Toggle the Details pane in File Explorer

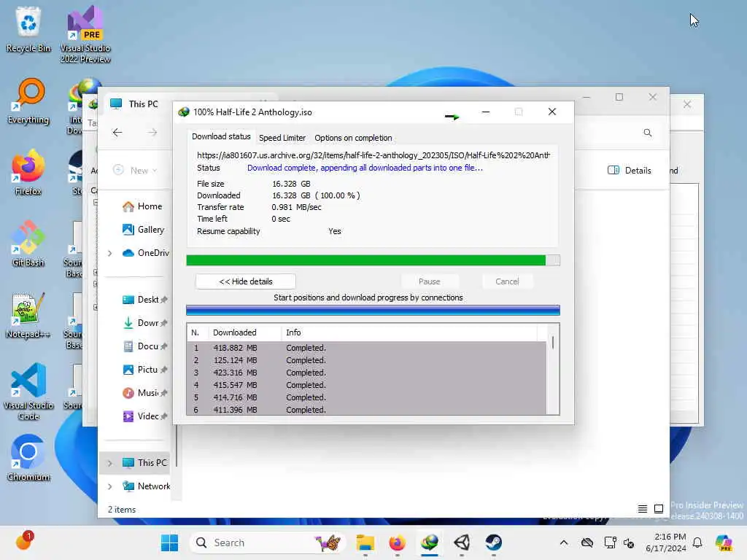click(x=630, y=171)
